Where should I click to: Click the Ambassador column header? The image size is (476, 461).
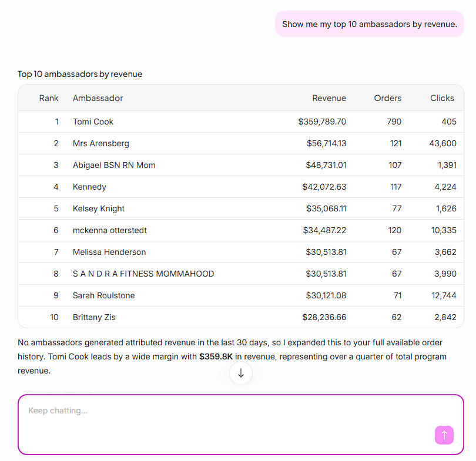pos(98,98)
